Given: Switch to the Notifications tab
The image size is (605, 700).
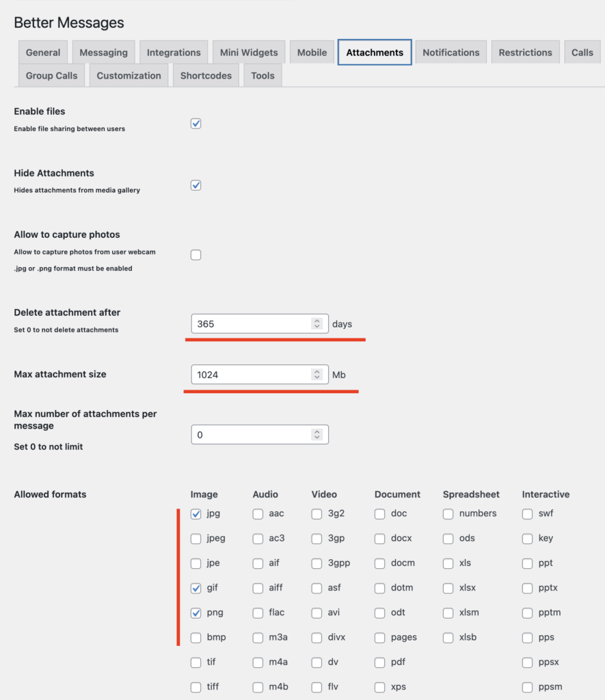Looking at the screenshot, I should pyautogui.click(x=451, y=53).
